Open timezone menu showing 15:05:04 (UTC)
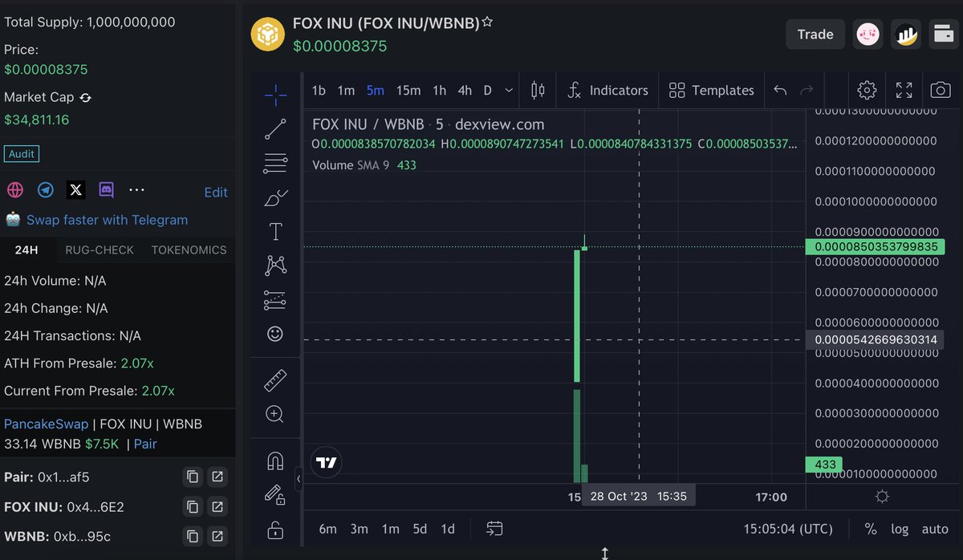 (x=788, y=530)
